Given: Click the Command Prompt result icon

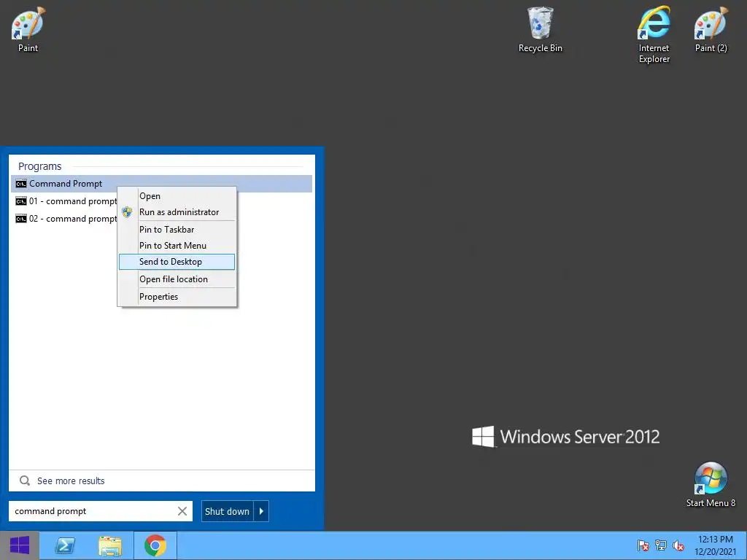Looking at the screenshot, I should click(x=20, y=184).
